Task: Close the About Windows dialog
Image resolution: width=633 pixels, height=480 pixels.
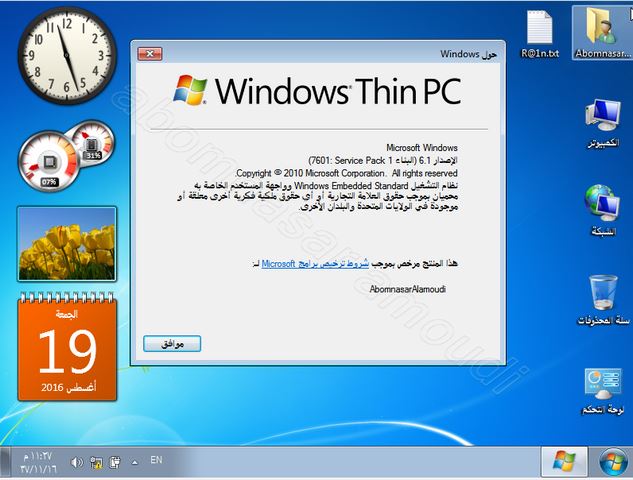Action: (x=150, y=54)
